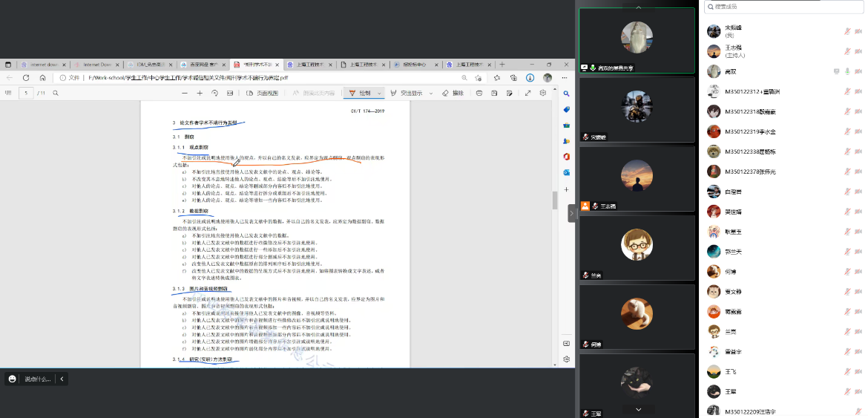Expand the 绘制 draw tool dropdown arrow
Viewport: 868px width, 418px height.
pos(380,93)
